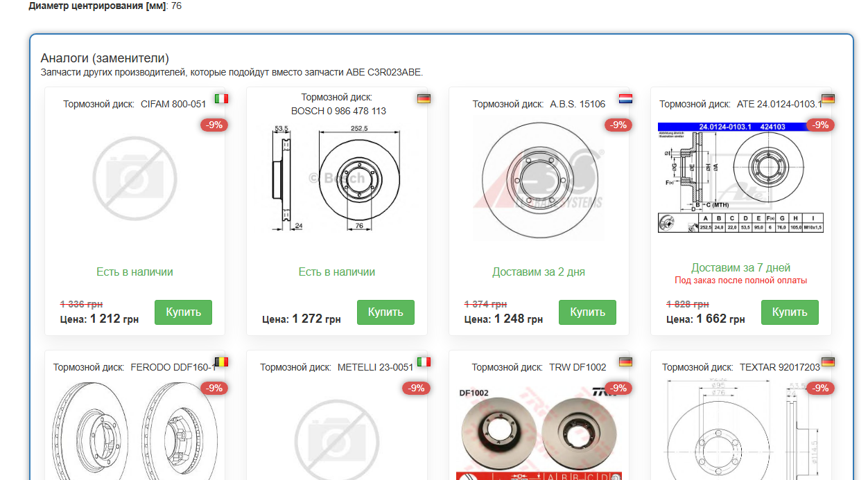The image size is (868, 480).
Task: Click the German flag on the ATE card
Action: (828, 98)
